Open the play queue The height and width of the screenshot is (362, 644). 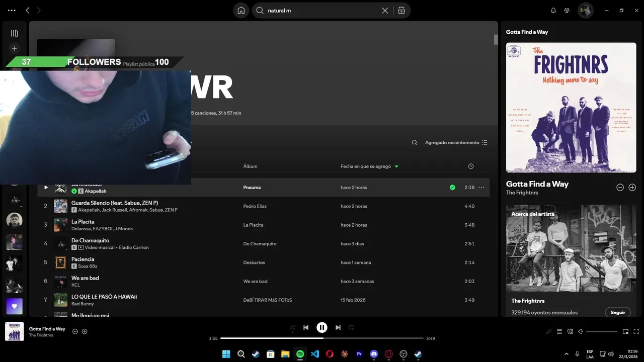[559, 331]
